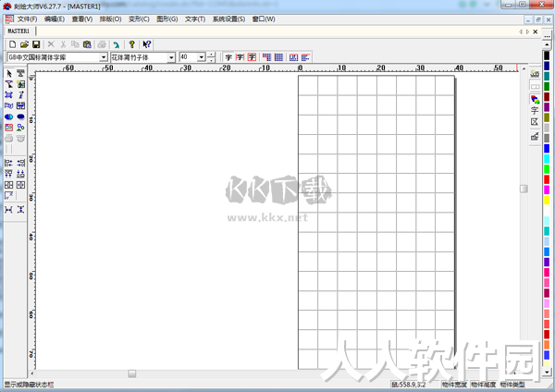
Task: Toggle the stepped red-blue grid layout button
Action: pyautogui.click(x=267, y=57)
